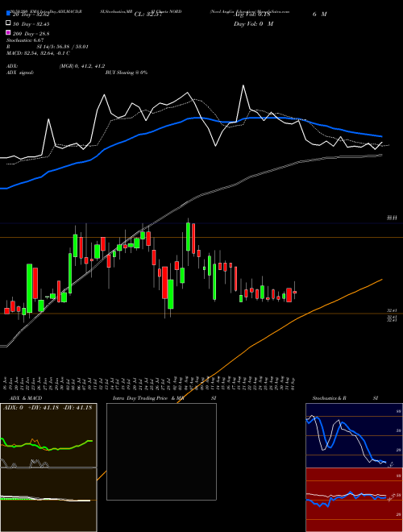Click the right end of orange 200-day line
The height and width of the screenshot is (532, 403).
pos(381,280)
